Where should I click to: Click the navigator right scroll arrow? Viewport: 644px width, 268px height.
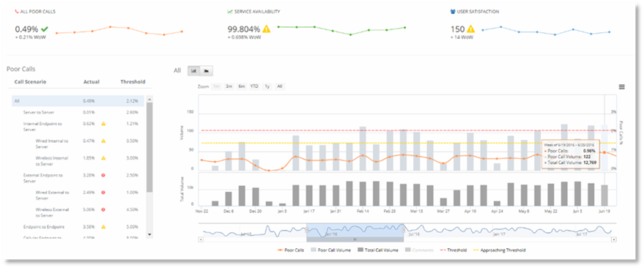(614, 239)
